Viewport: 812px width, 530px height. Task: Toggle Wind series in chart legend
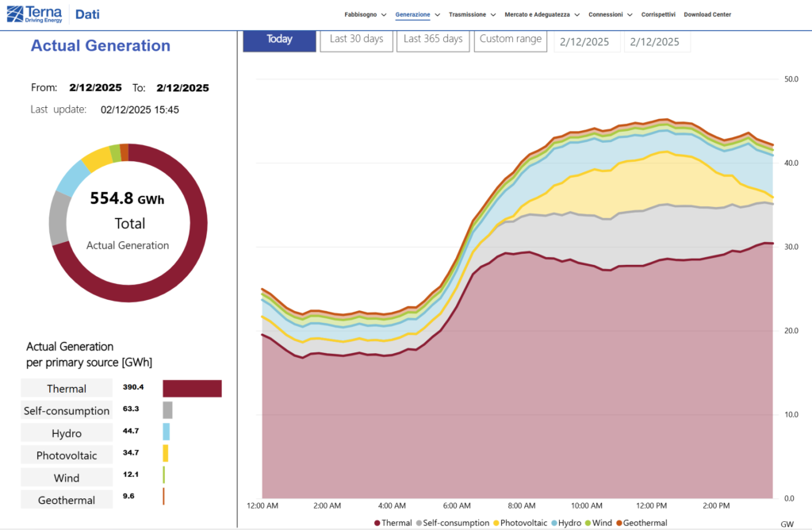(598, 524)
